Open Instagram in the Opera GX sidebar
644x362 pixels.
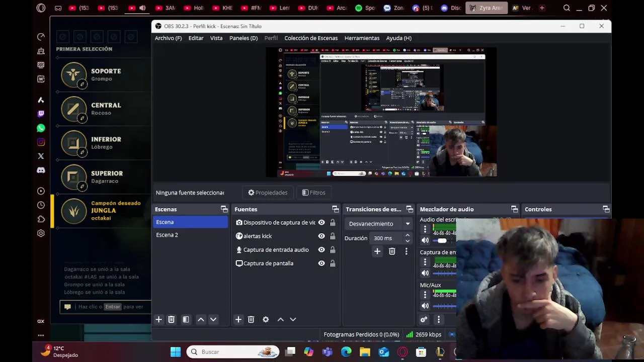(x=41, y=142)
